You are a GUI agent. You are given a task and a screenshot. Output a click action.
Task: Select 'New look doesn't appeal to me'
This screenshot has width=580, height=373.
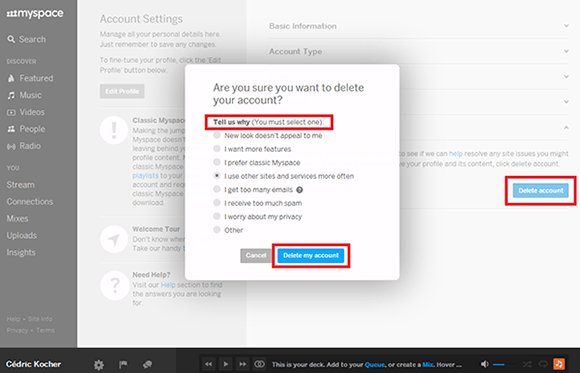(217, 135)
